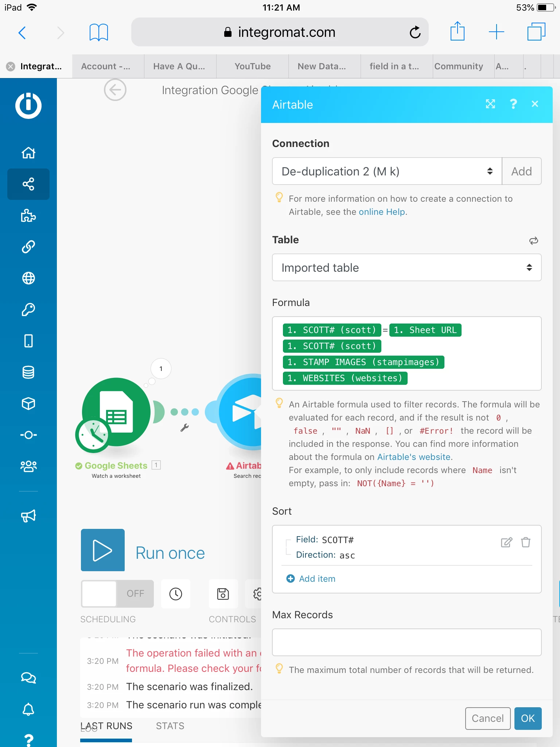This screenshot has width=560, height=747.
Task: Switch to the Have A Qu... browser tab
Action: point(180,66)
